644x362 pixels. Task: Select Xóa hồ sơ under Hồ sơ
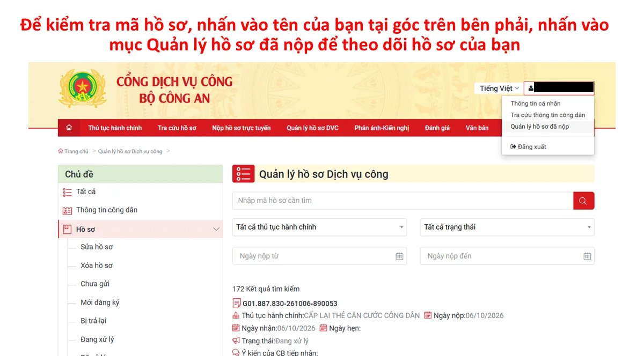pos(97,265)
